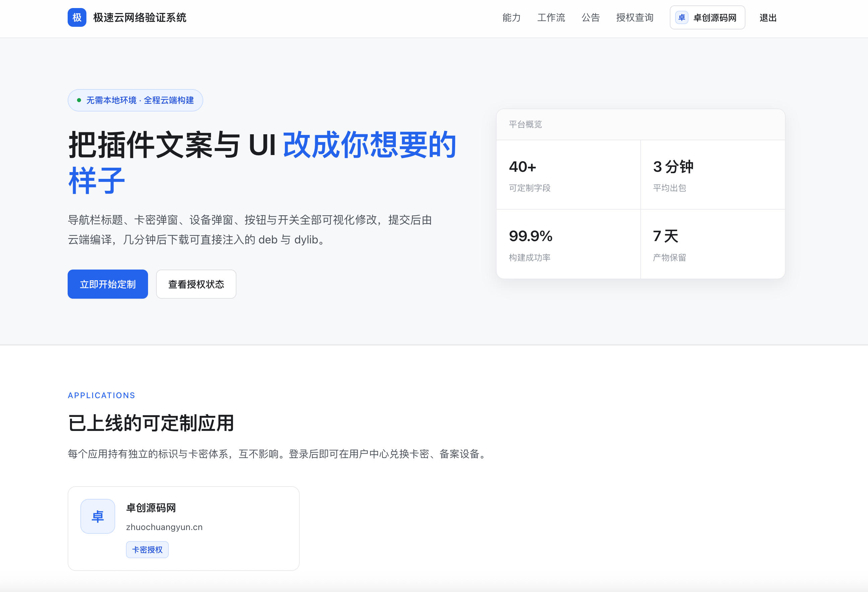Click the zhuochuangyun.cn domain text
Viewport: 868px width, 592px height.
click(164, 527)
